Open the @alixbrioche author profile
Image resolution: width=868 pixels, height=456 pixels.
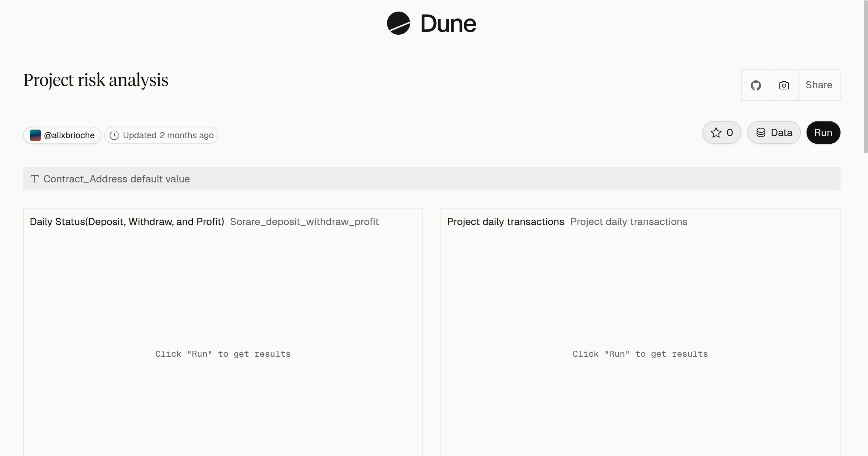pos(62,135)
